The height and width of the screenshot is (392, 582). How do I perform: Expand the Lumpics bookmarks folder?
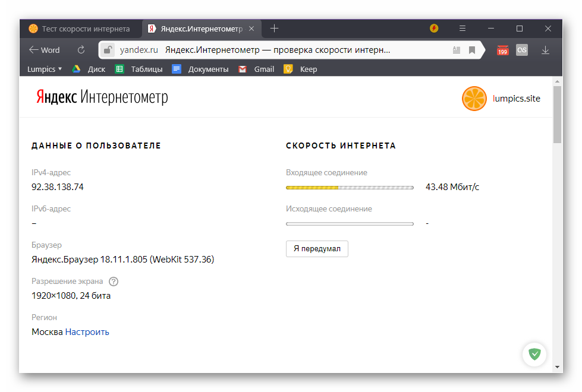click(x=45, y=69)
